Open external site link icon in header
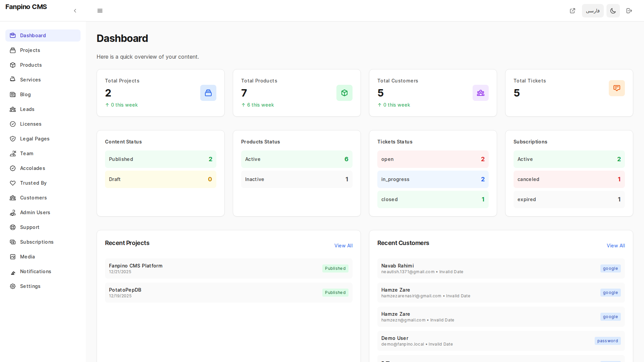 coord(573,11)
